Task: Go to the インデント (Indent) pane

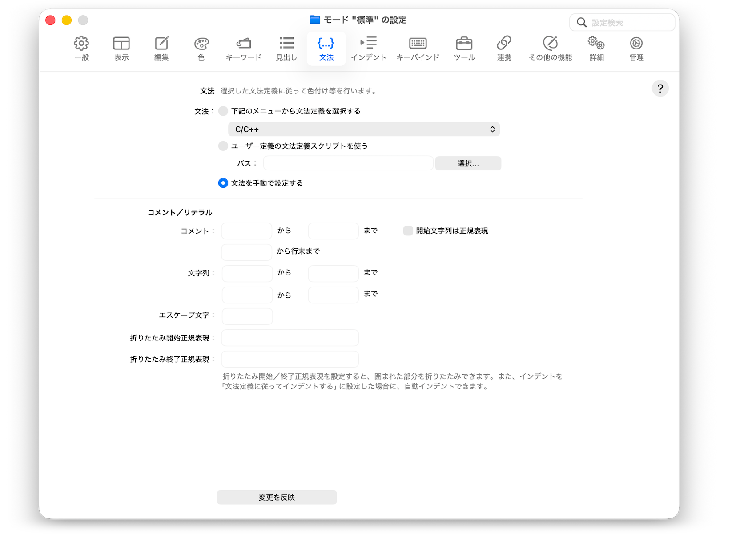Action: pyautogui.click(x=368, y=48)
